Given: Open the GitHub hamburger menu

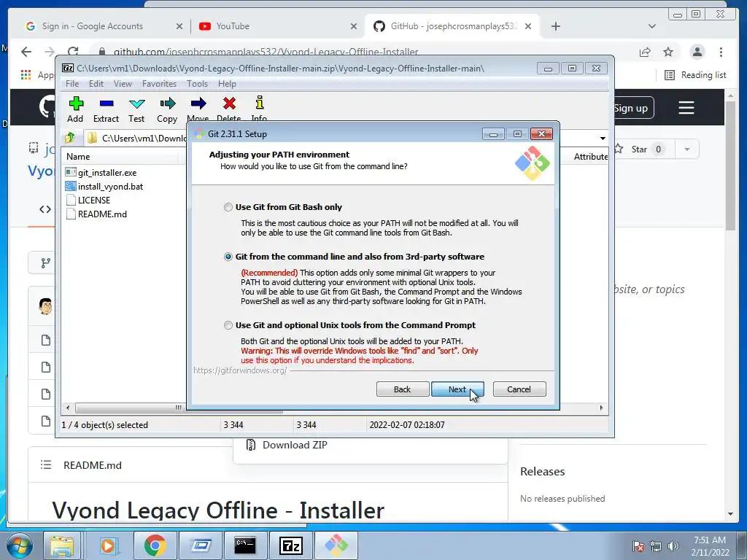Looking at the screenshot, I should click(x=686, y=108).
